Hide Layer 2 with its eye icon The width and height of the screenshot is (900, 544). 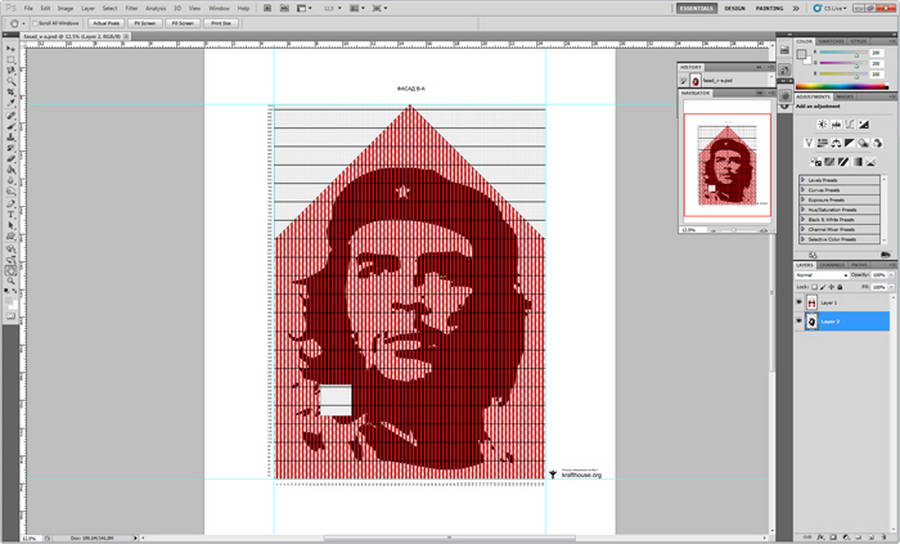[799, 321]
